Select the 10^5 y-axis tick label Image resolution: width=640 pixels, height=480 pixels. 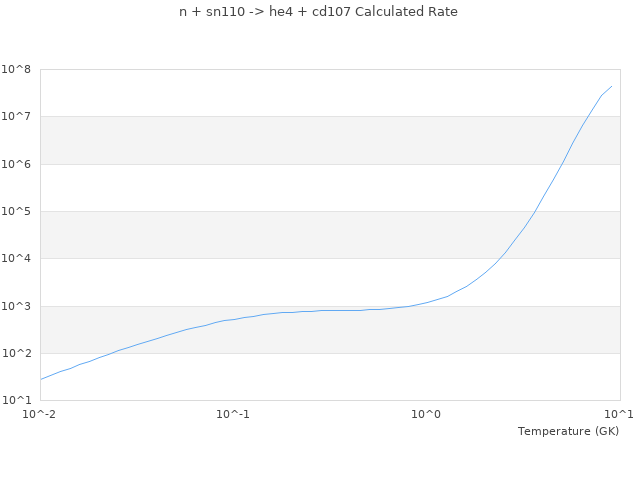coord(17,212)
